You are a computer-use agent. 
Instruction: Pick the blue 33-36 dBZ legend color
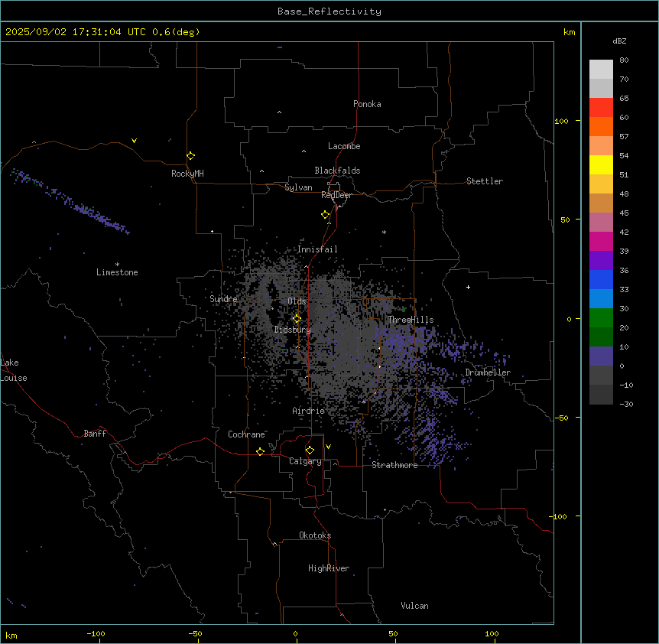[601, 279]
